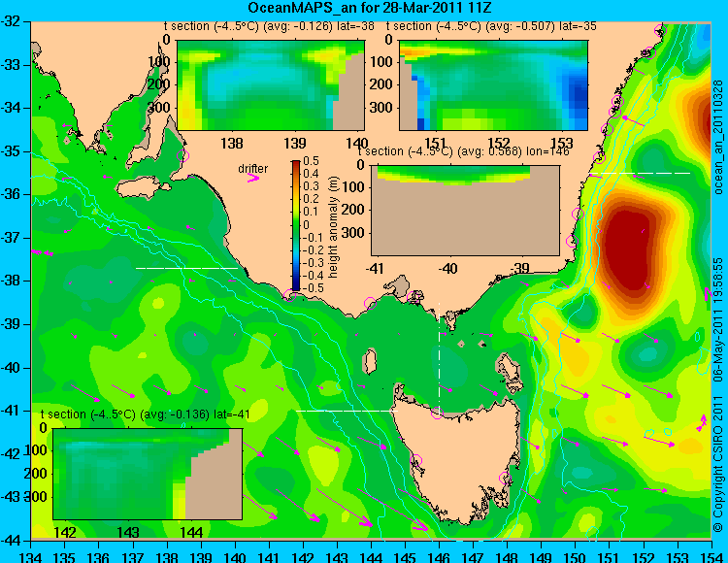Click the 138 axis label under the lat=-38 inset
The image size is (728, 563).
click(232, 143)
